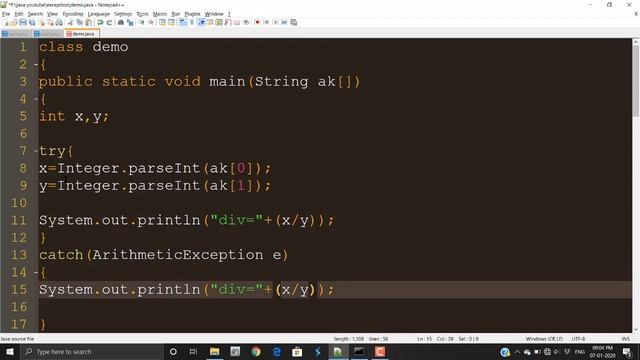Open the Search menu
The height and width of the screenshot is (360, 640).
[x=36, y=14]
